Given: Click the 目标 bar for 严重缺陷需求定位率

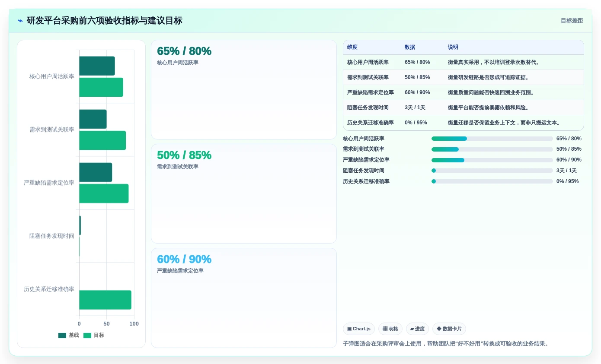Looking at the screenshot, I should (104, 193).
